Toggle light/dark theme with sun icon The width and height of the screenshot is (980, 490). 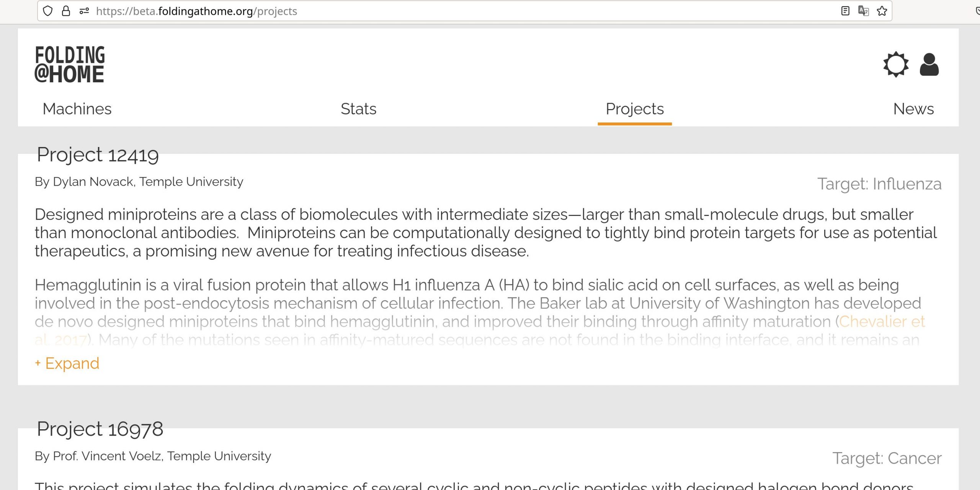coord(896,64)
